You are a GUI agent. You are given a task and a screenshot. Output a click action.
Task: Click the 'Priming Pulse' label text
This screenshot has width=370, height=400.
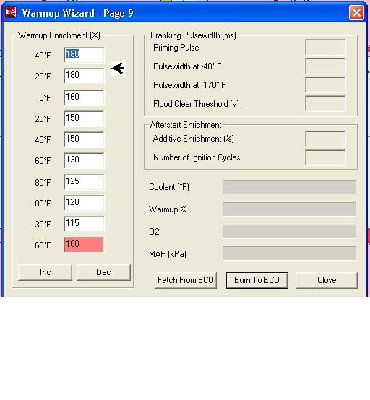pyautogui.click(x=176, y=48)
